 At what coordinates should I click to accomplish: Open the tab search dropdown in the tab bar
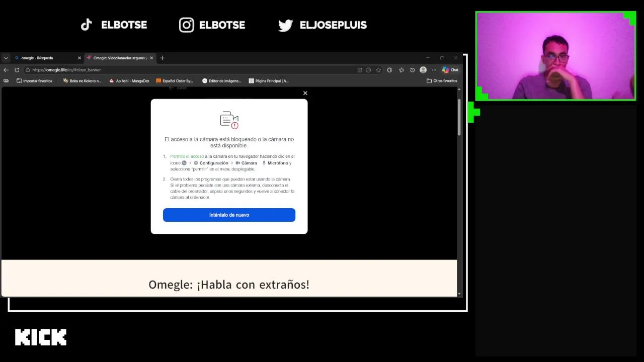(x=6, y=58)
